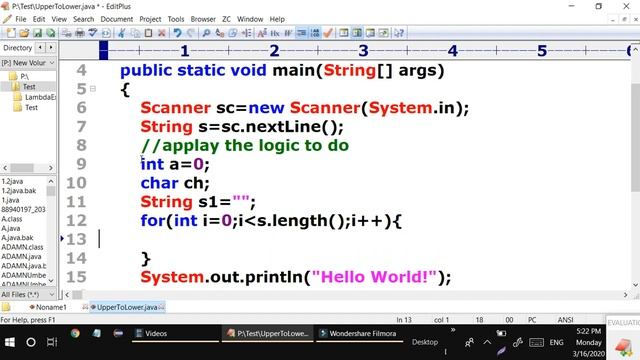Open the Font settings toolbar icon
This screenshot has width=640, height=360.
pos(262,33)
